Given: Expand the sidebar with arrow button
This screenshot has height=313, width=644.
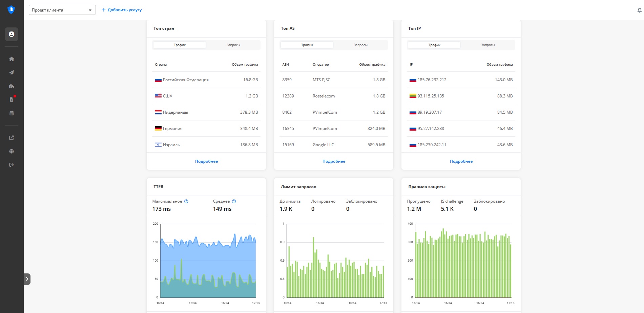Looking at the screenshot, I should (27, 279).
